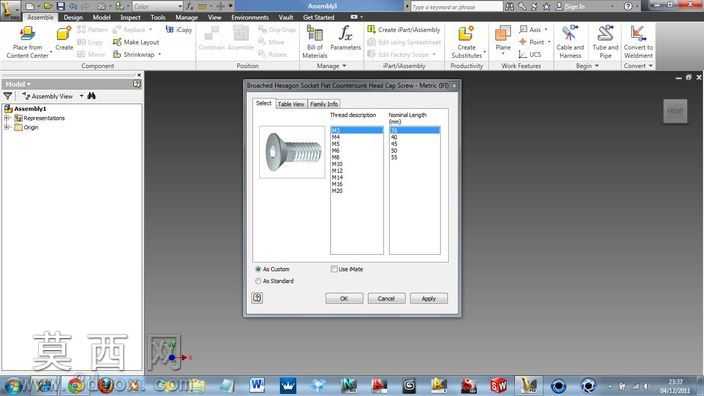
Task: Click the ViewCube in the viewport
Action: tap(675, 111)
